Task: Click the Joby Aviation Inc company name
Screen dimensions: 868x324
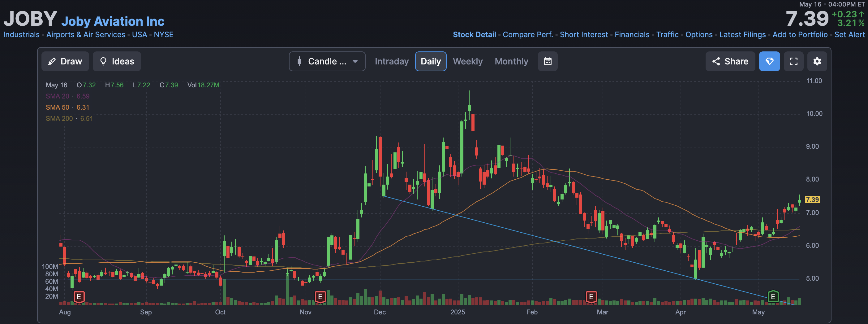Action: tap(113, 21)
